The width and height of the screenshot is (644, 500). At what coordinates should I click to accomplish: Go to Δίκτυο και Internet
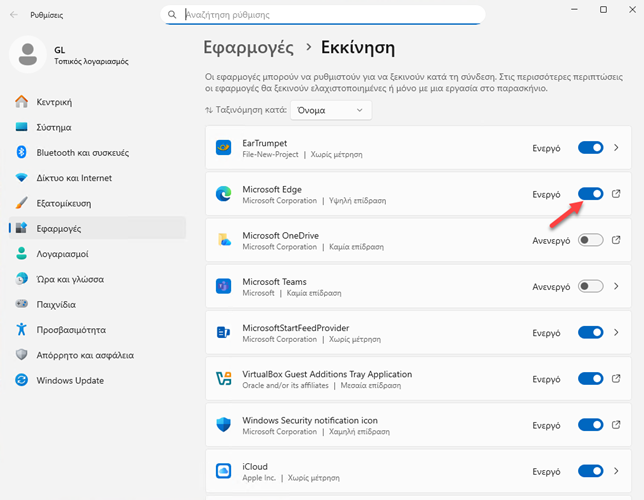[x=97, y=178]
